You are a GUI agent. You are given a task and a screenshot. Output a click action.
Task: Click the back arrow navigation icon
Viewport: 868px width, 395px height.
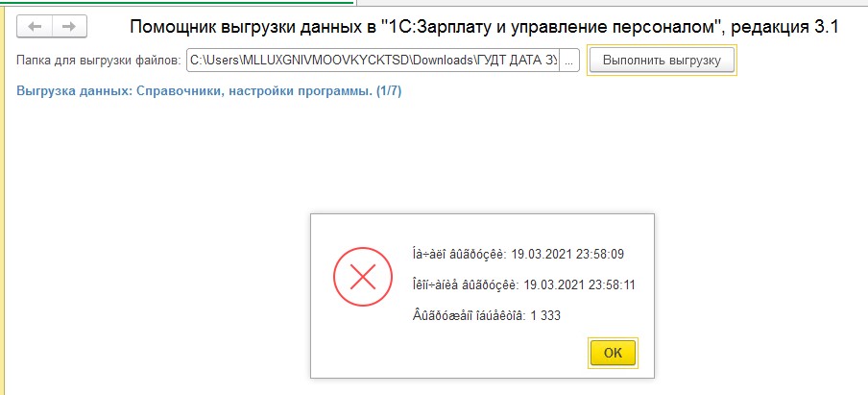(x=36, y=26)
